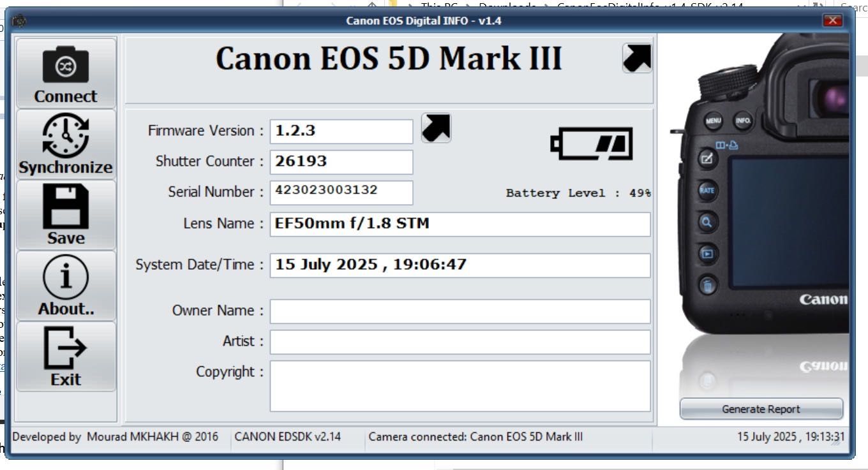Click the Lens Name field
Screen dimensions: 868x470
460,224
